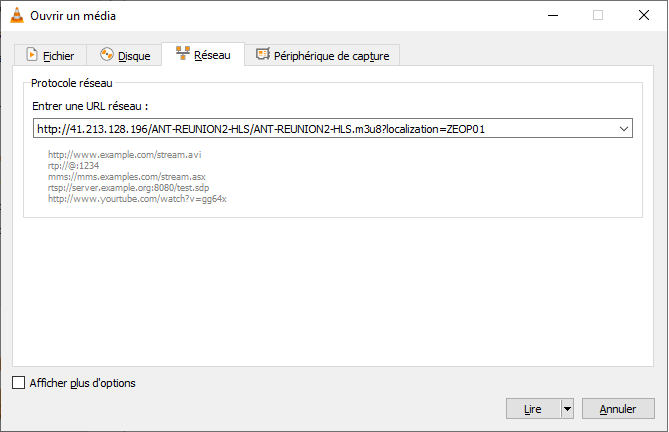Click the Protocole réseau group title
This screenshot has width=669, height=432.
pyautogui.click(x=72, y=83)
